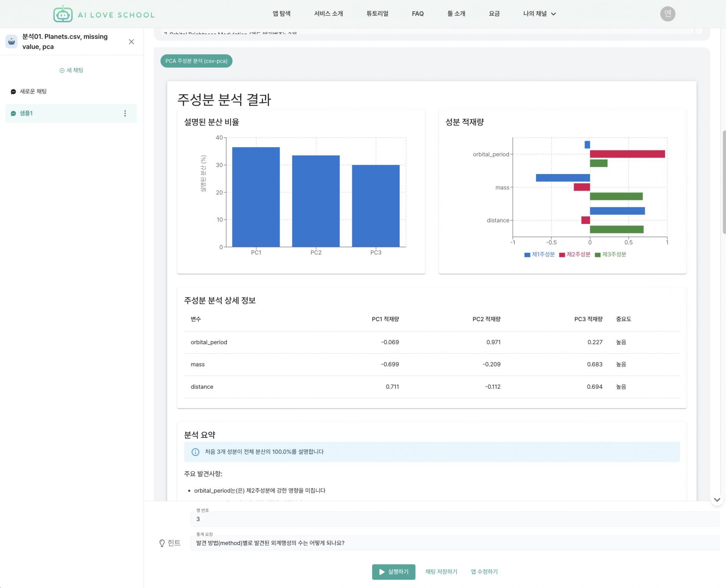
Task: Click the PC3 bar in variance chart
Action: 375,206
